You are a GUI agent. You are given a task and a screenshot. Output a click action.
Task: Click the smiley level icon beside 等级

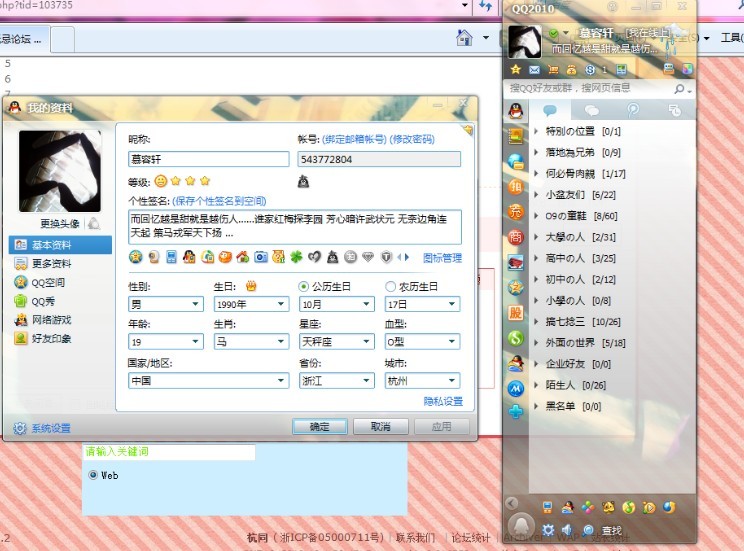(161, 181)
